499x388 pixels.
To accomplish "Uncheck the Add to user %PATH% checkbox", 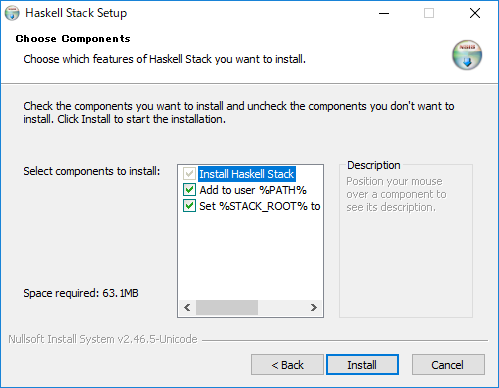I will [189, 190].
